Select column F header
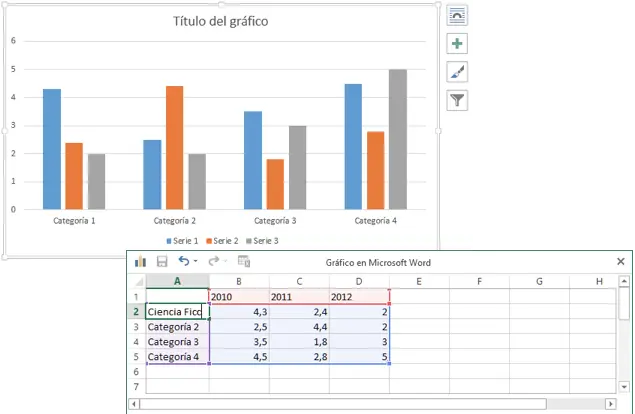The width and height of the screenshot is (635, 414). tap(479, 282)
